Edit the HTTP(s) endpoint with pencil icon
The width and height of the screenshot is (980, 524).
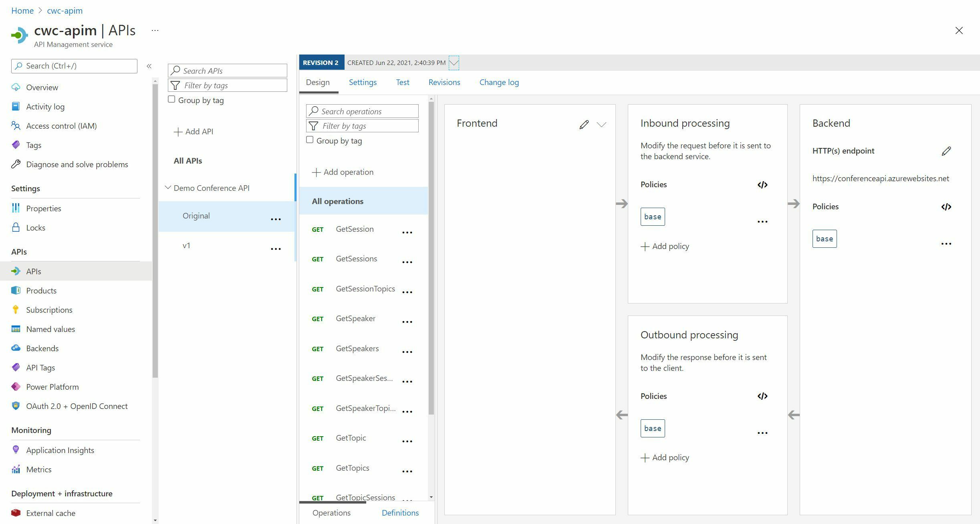(946, 151)
